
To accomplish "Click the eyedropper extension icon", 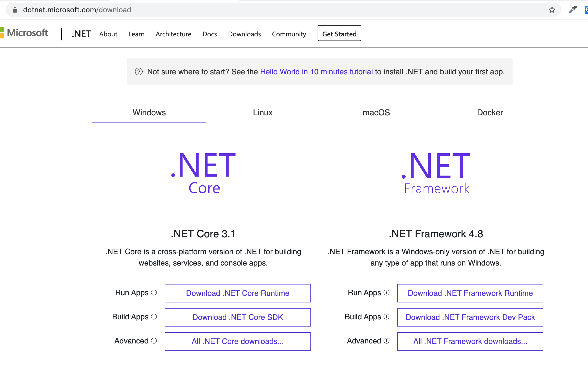I will point(573,9).
